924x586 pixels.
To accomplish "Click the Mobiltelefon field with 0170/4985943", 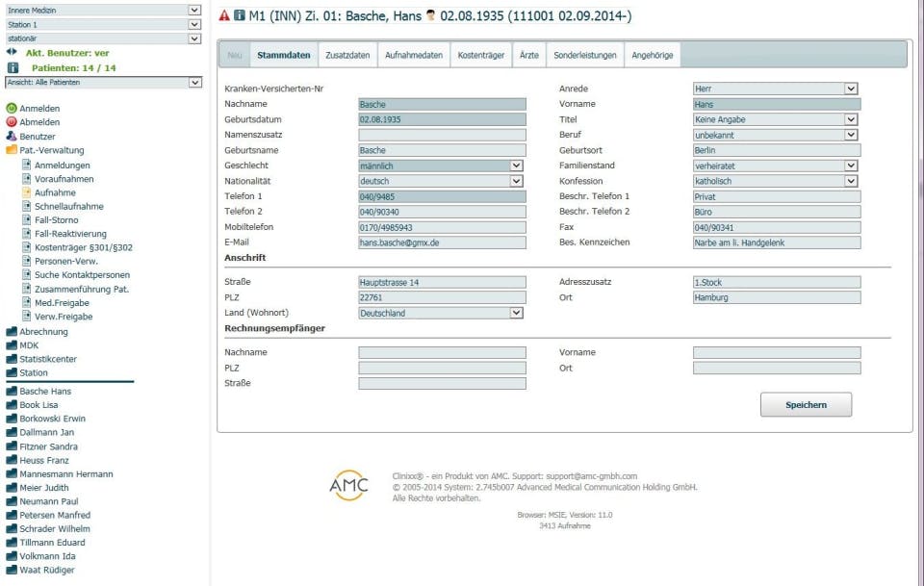I will pos(442,227).
